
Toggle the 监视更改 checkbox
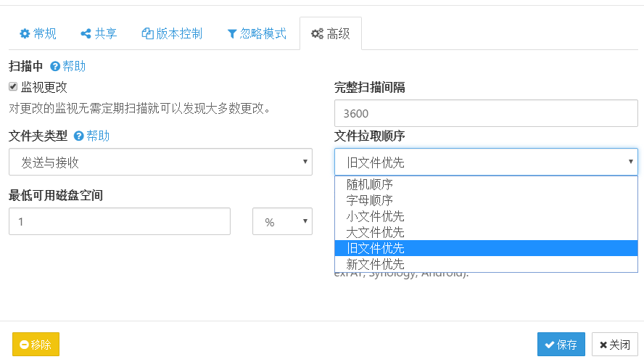click(13, 87)
